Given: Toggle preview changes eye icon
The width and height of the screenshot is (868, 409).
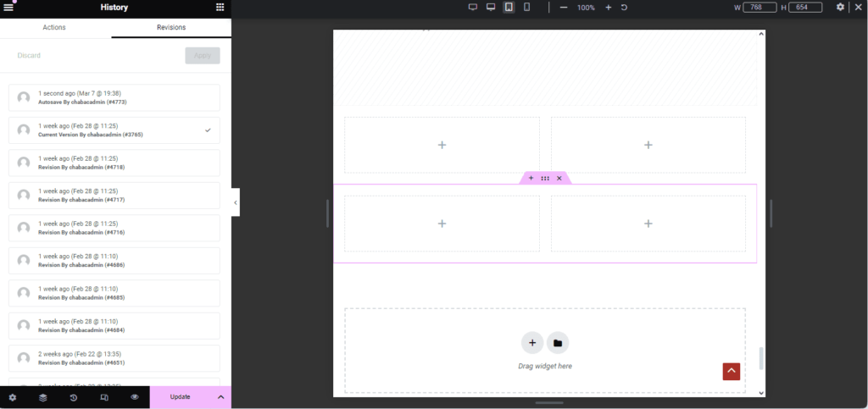Looking at the screenshot, I should pos(134,397).
